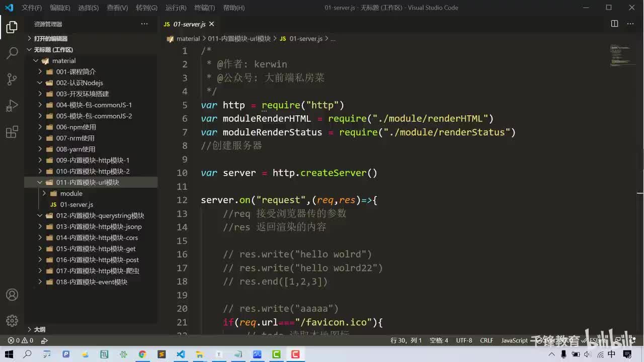
Task: Click the 行 30, 列 1 cursor position
Action: click(406, 340)
